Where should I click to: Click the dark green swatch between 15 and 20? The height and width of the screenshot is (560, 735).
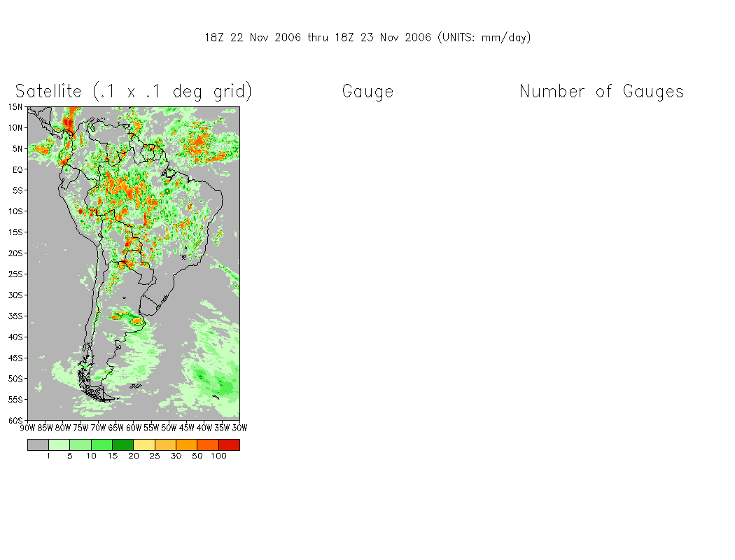[122, 444]
